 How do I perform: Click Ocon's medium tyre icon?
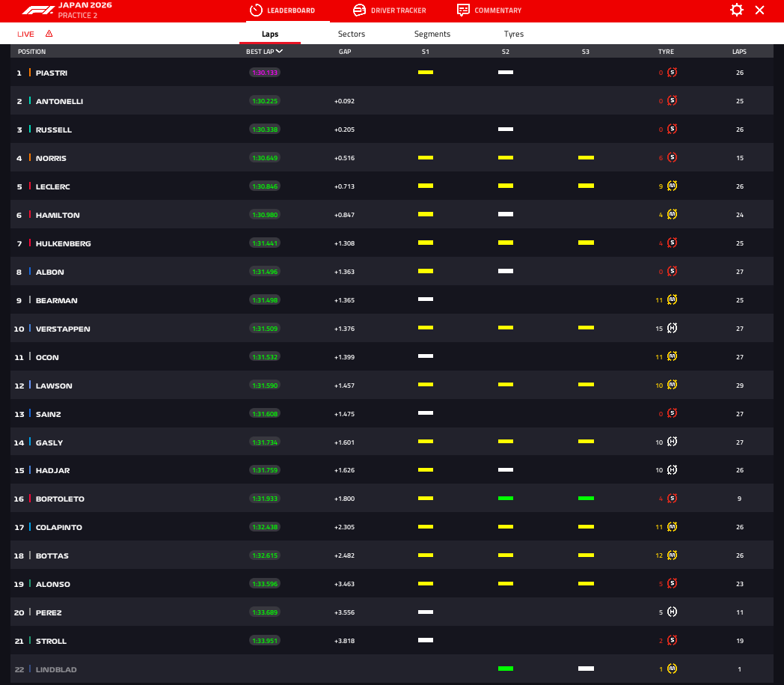pos(672,356)
